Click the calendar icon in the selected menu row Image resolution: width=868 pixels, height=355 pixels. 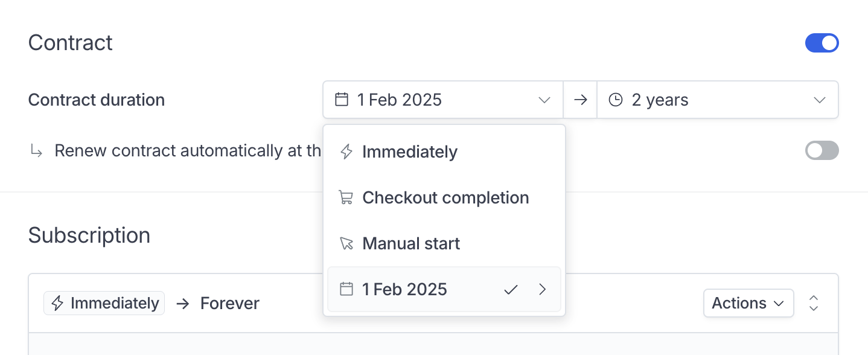click(x=346, y=289)
